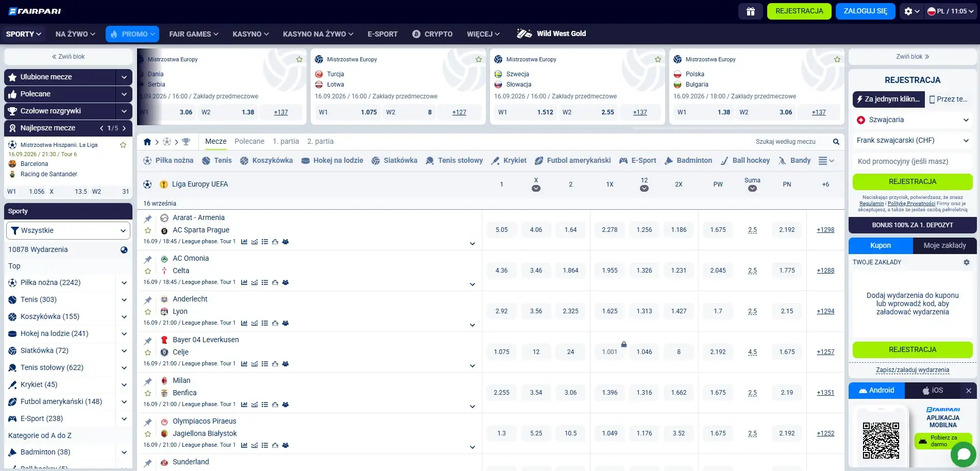Open the Wild West Gold game promo
Screen dimensions: 980x471
[x=551, y=34]
